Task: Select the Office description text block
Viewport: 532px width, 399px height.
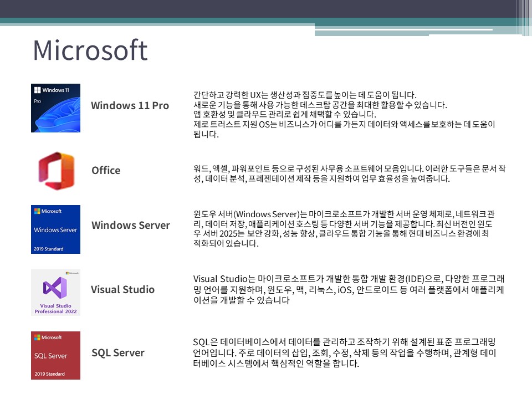Action: (x=349, y=174)
